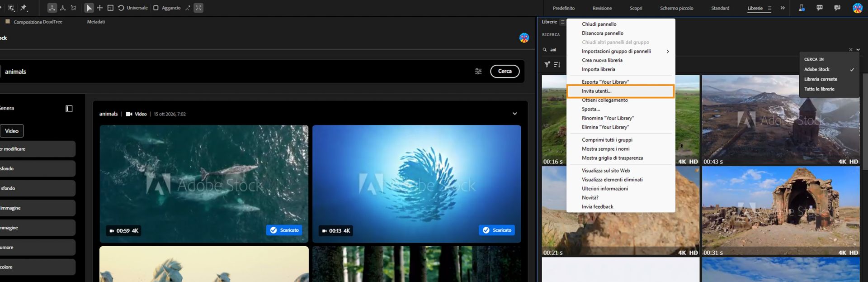The image size is (868, 282).
Task: Open the Librerie search scope chevron
Action: click(x=858, y=50)
